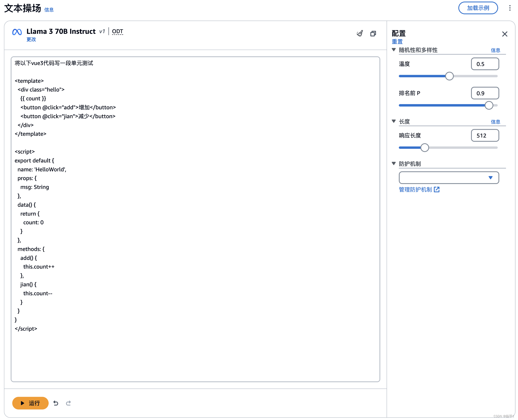Collapse the 长度 section triangle
This screenshot has width=518, height=420.
(394, 121)
